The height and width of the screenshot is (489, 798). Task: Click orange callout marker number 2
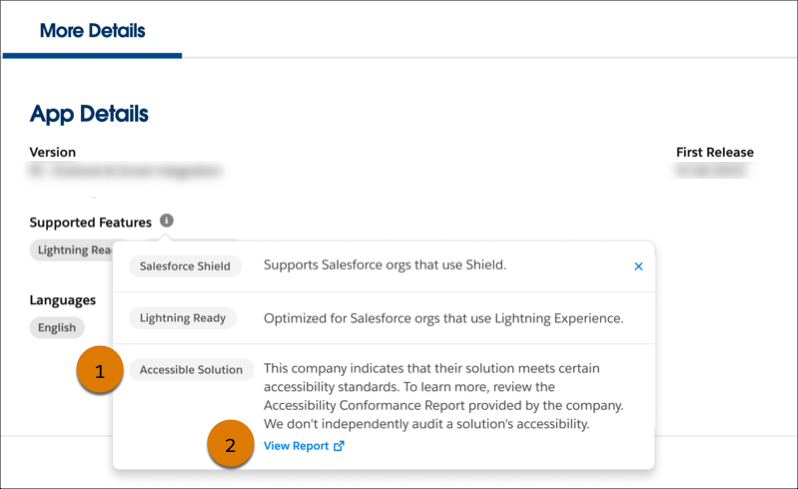coord(231,446)
